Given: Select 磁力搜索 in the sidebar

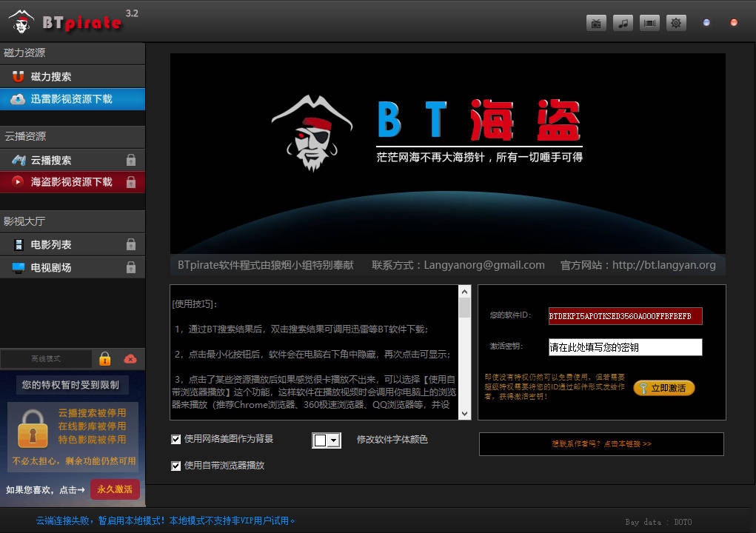Looking at the screenshot, I should tap(72, 77).
